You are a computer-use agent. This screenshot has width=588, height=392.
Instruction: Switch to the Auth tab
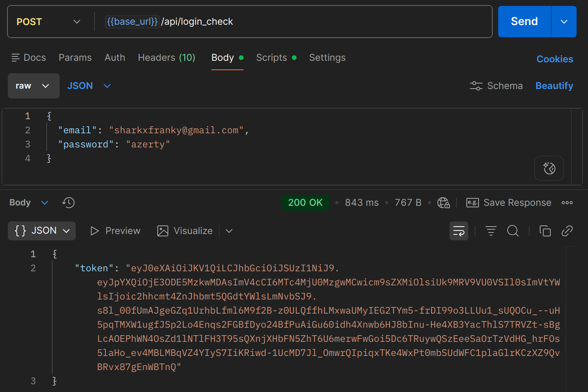click(115, 58)
